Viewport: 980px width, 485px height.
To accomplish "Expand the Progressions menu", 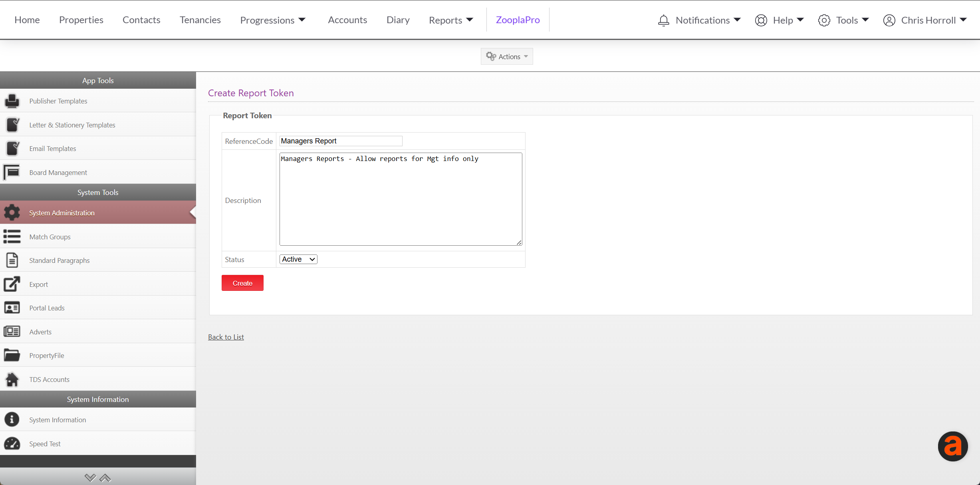I will [273, 20].
